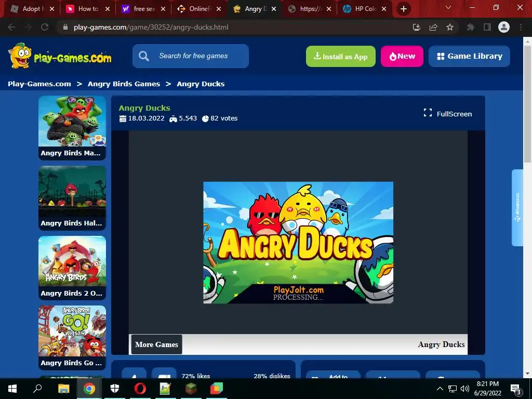Click the magnifier icon in search box
This screenshot has height=399, width=532.
point(144,56)
